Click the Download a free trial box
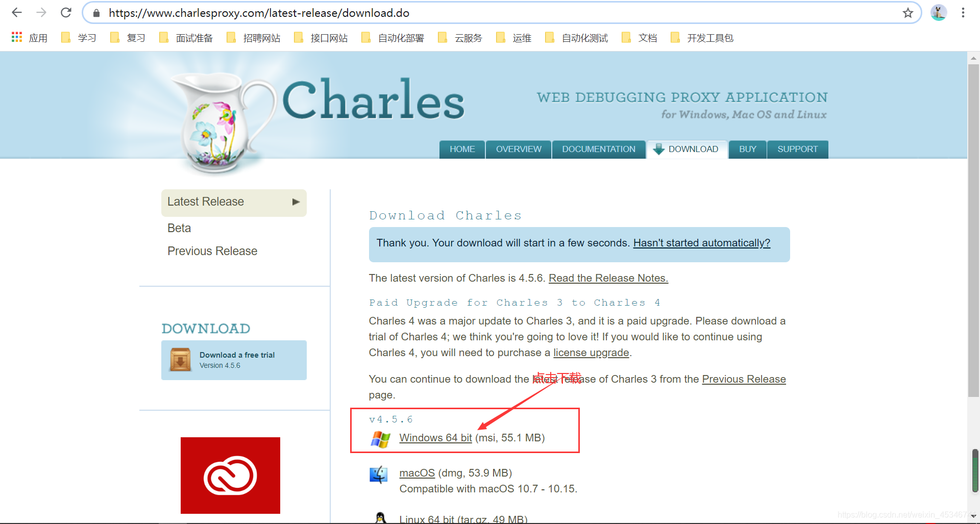The width and height of the screenshot is (980, 524). point(234,360)
